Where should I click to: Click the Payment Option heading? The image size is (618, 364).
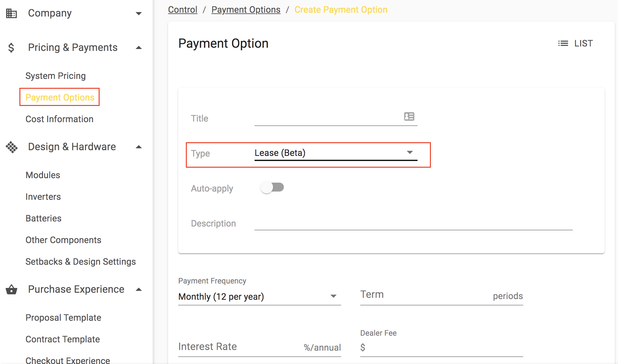point(223,43)
